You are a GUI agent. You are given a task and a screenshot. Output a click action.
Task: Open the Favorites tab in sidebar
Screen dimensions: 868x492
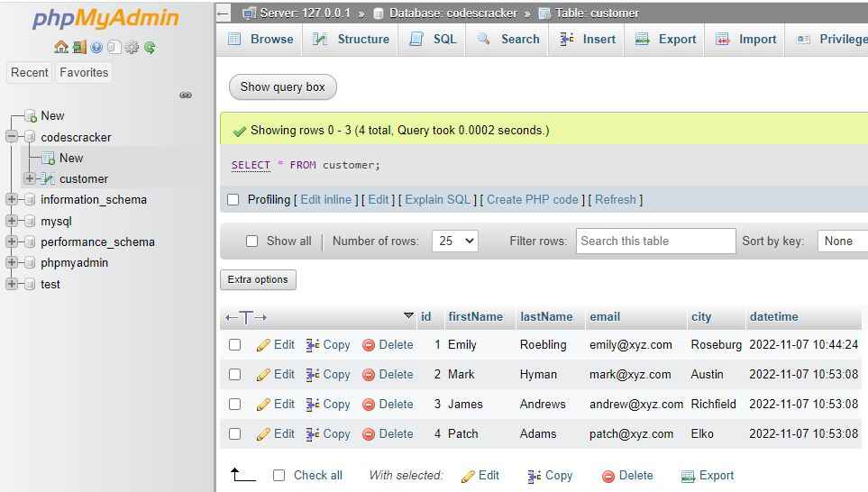pos(84,72)
